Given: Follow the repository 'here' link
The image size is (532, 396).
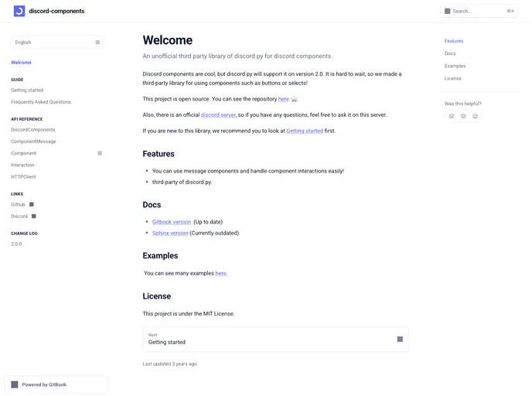Looking at the screenshot, I should click(x=284, y=99).
